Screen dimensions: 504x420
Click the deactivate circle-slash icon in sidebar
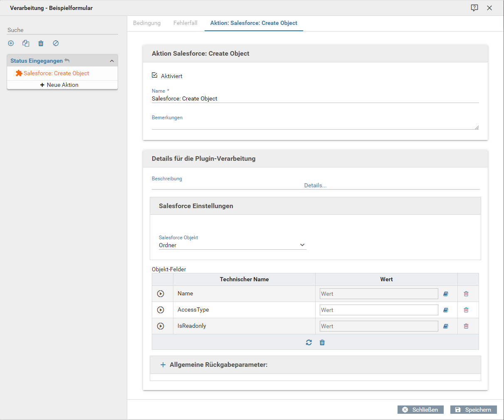click(56, 43)
